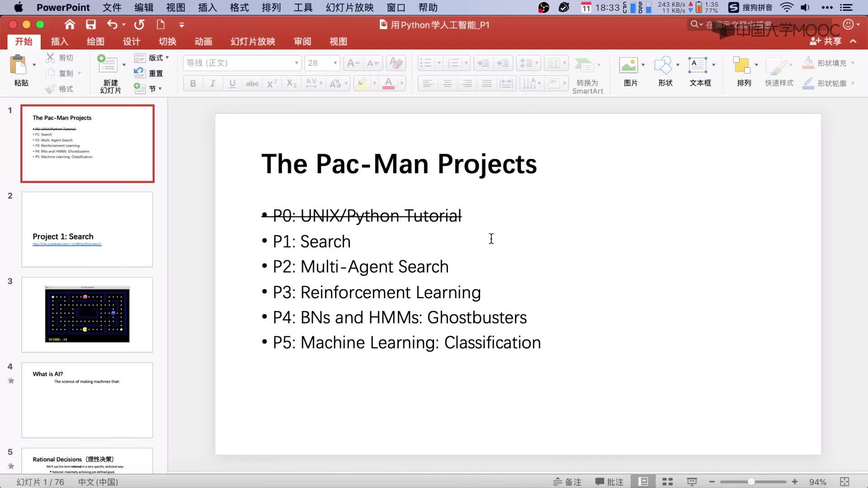This screenshot has width=868, height=488.
Task: Open the 文件 (File) menu in menu bar
Action: [112, 8]
